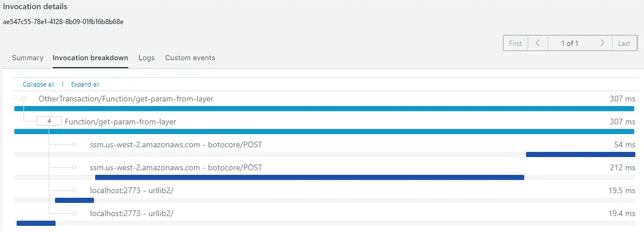Click node circle of the 54 ms ssm POST segment
Image resolution: width=644 pixels, height=231 pixels.
(74, 144)
